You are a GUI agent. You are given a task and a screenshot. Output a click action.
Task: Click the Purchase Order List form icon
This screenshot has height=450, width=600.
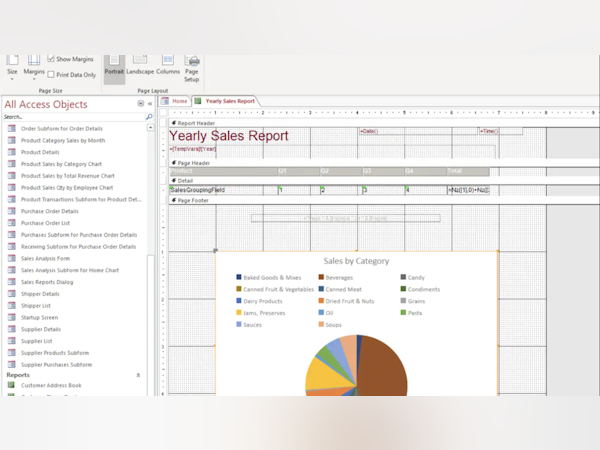(12, 223)
